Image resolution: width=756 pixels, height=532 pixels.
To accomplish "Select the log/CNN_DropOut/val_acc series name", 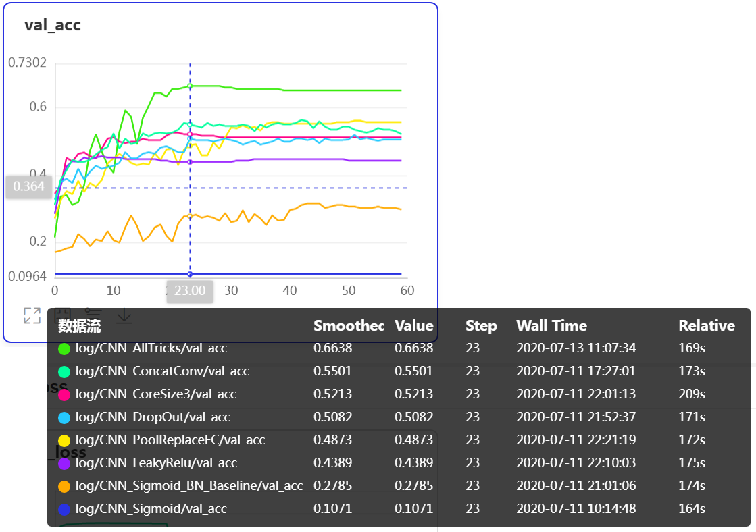I will point(153,417).
